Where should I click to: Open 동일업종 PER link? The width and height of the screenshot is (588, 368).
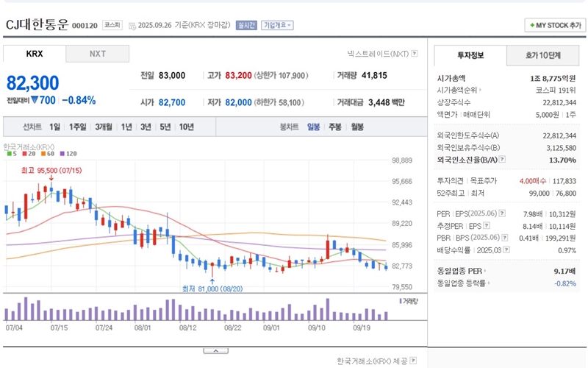[461, 271]
